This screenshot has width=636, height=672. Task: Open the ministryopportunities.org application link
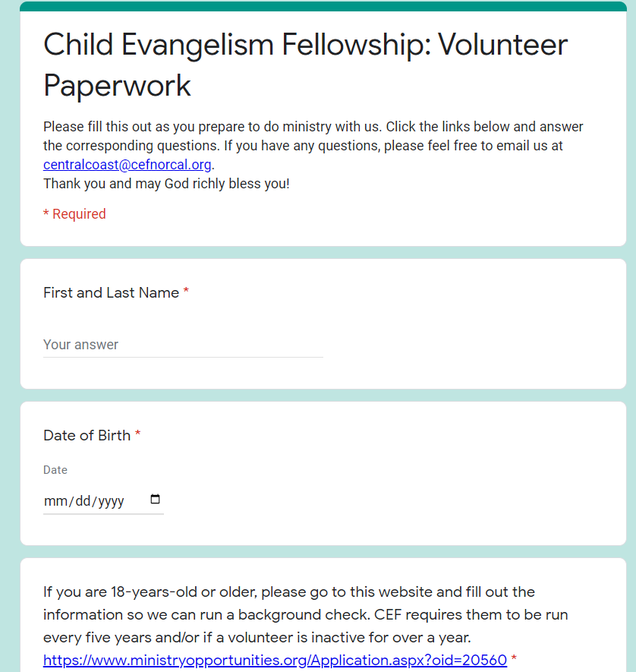coord(275,660)
